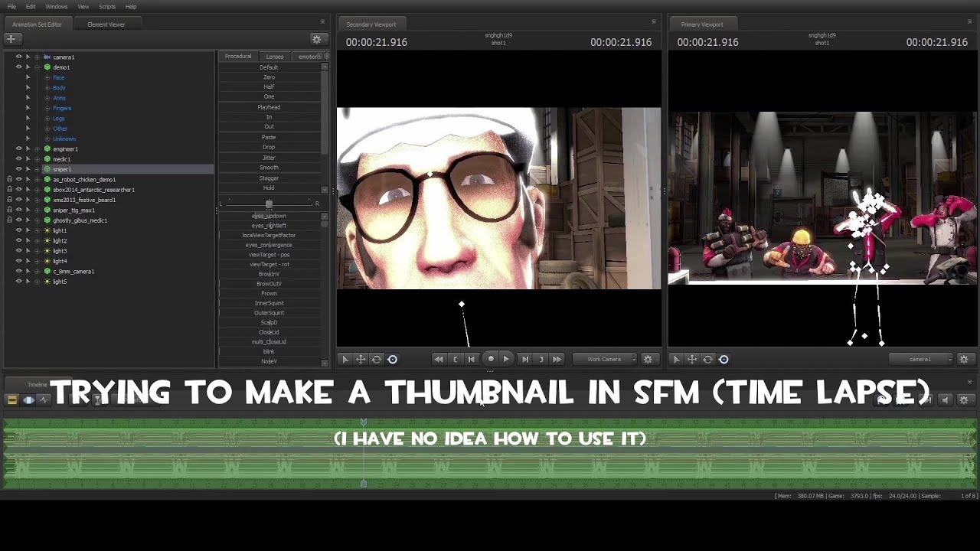Switch to the clip editor timeline mode
Image resolution: width=980 pixels, height=551 pixels.
click(x=12, y=399)
